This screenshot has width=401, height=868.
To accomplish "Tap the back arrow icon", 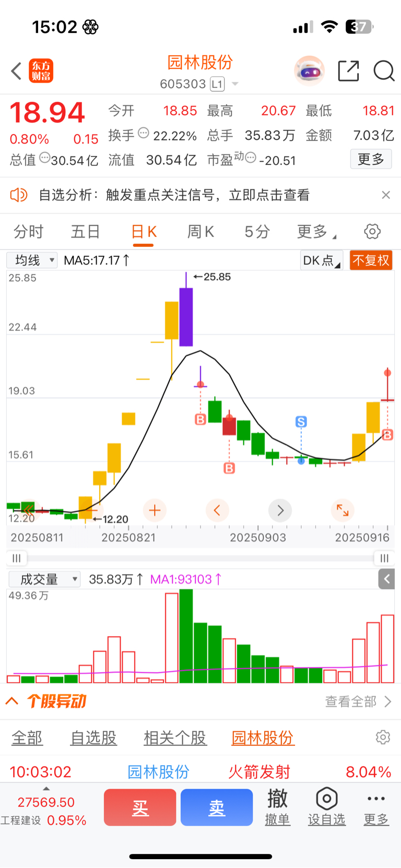I will 16,71.
